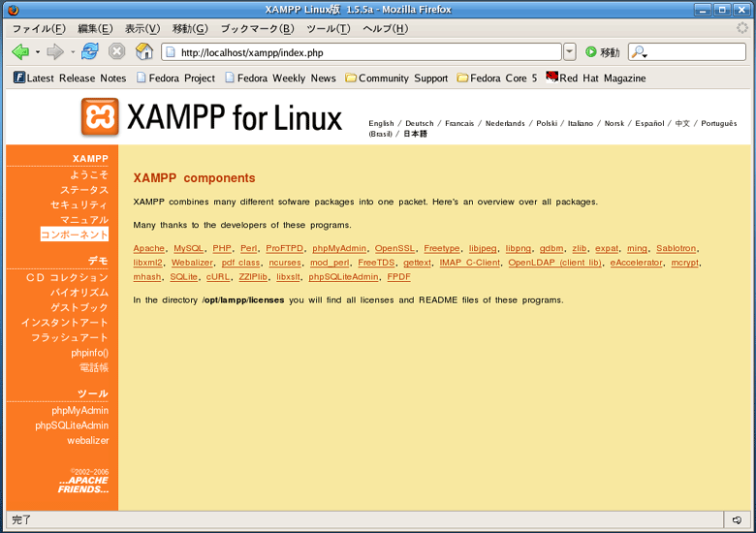Click the SQLite component link
The height and width of the screenshot is (533, 756).
click(x=184, y=276)
